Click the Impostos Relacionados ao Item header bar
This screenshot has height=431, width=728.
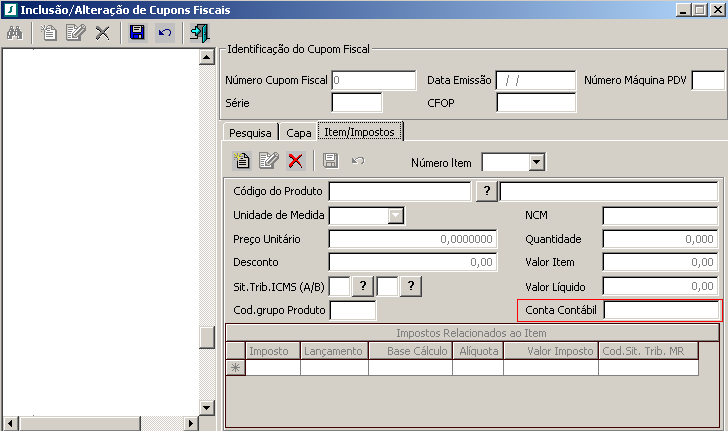point(472,333)
